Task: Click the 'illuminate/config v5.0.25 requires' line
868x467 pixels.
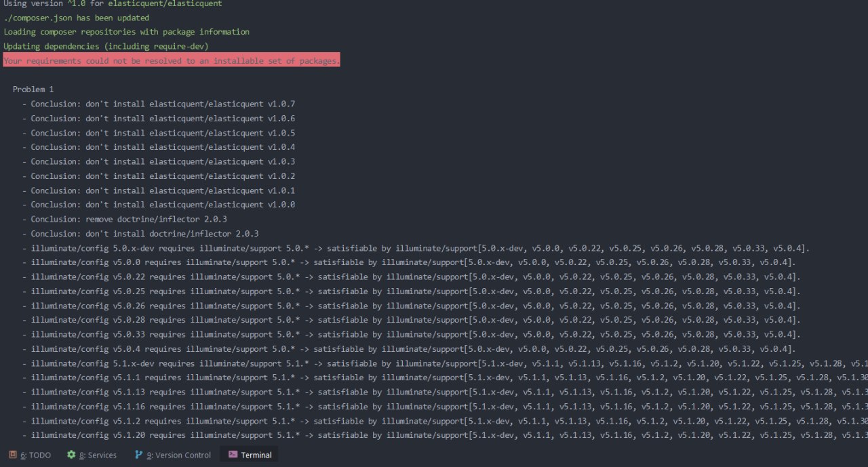Action: (x=411, y=291)
